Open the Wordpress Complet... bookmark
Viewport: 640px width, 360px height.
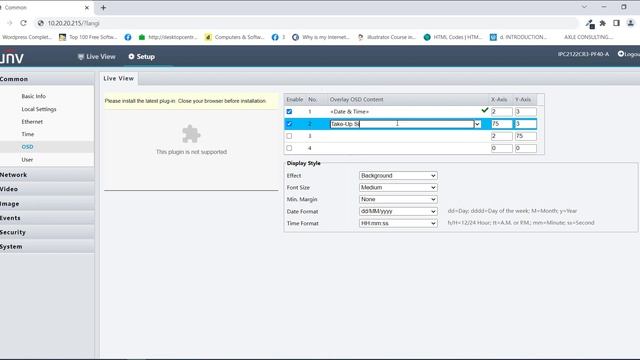[x=27, y=37]
